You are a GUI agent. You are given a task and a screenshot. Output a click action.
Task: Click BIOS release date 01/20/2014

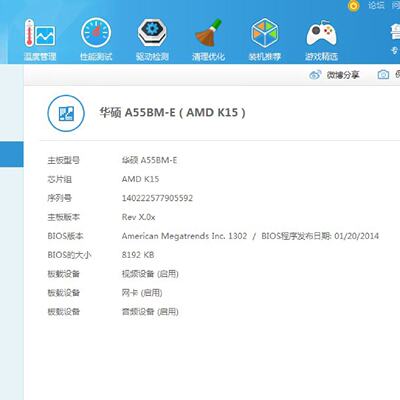(357, 236)
